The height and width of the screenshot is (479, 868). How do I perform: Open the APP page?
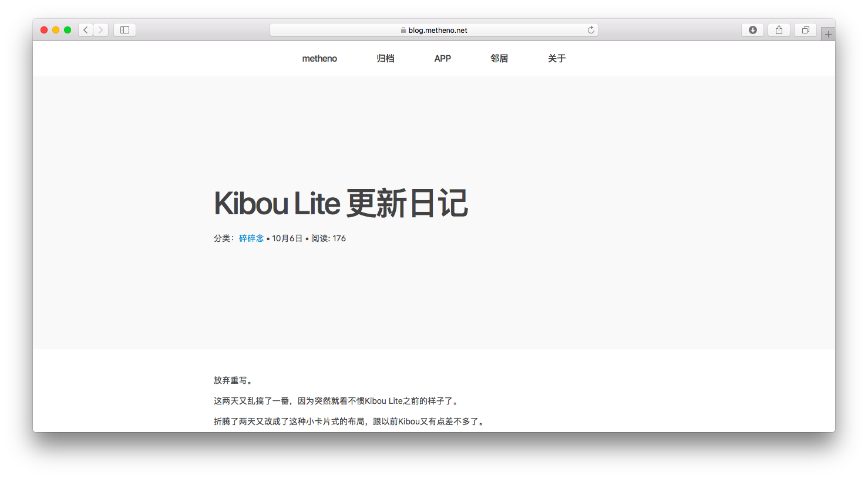[x=442, y=58]
